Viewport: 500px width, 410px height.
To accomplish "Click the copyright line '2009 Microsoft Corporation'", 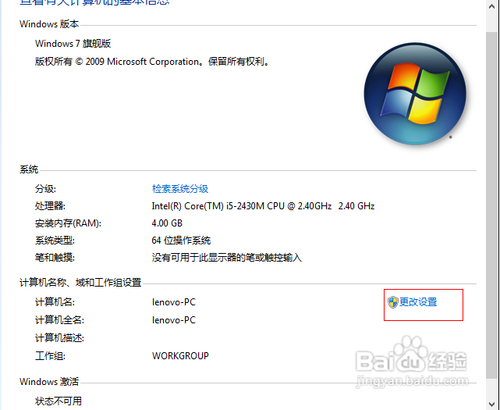I will point(142,62).
